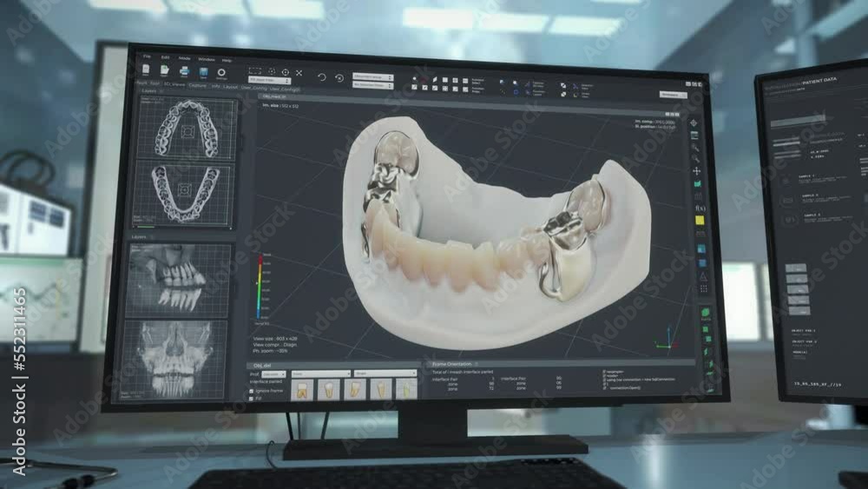868x489 pixels.
Task: Switch to the Capture tab
Action: (x=197, y=85)
